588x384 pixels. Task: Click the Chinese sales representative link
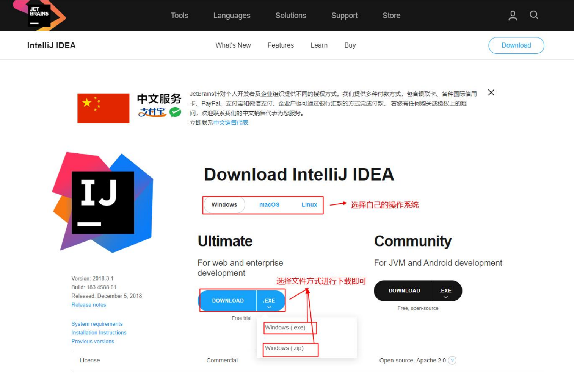tap(230, 123)
